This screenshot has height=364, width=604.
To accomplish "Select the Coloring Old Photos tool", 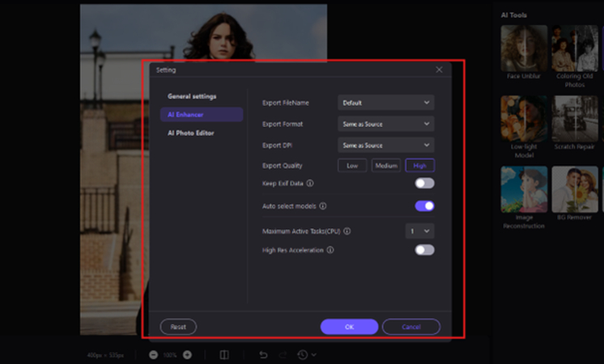I will click(x=575, y=49).
